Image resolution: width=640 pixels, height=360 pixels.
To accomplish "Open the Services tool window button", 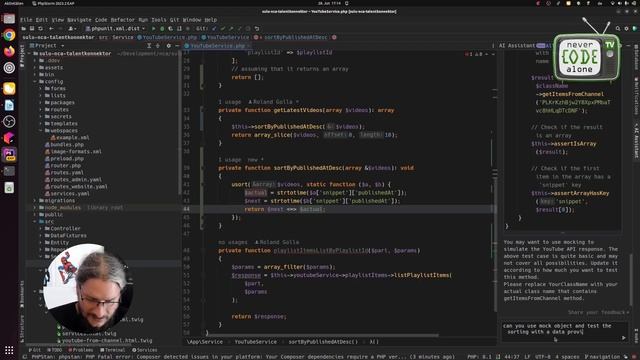I will [x=144, y=350].
